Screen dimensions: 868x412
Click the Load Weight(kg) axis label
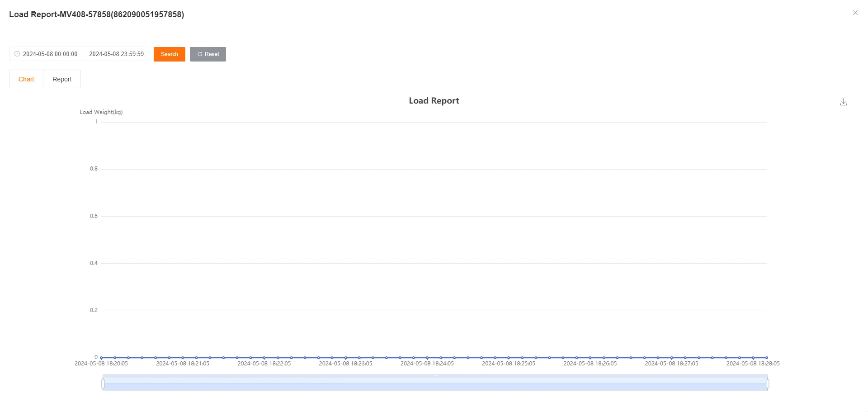(101, 112)
